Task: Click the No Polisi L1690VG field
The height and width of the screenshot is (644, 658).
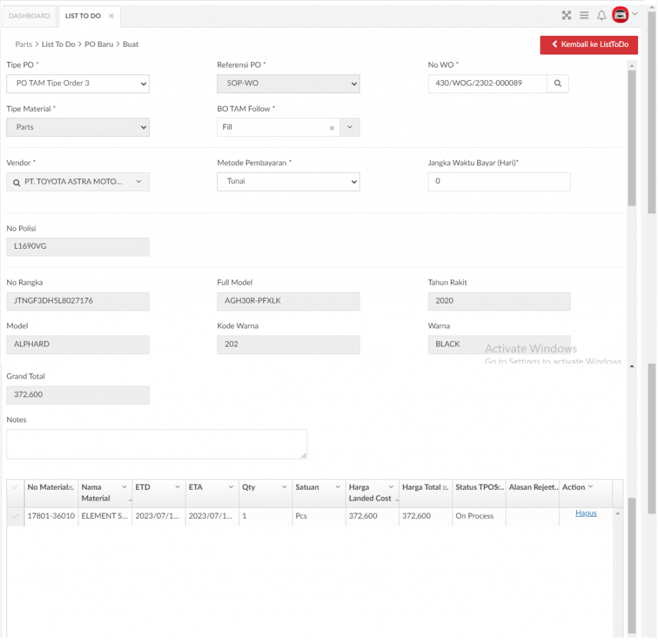Action: (78, 247)
